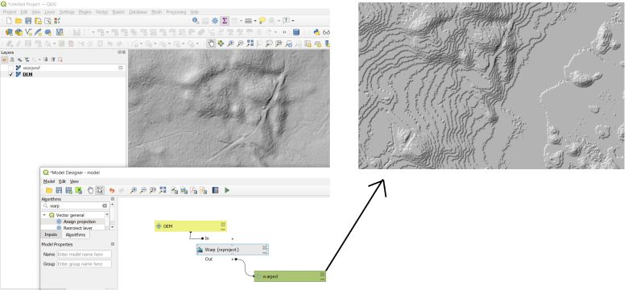The height and width of the screenshot is (290, 644).
Task: Zoom in on the Model Designer canvas
Action: (133, 190)
